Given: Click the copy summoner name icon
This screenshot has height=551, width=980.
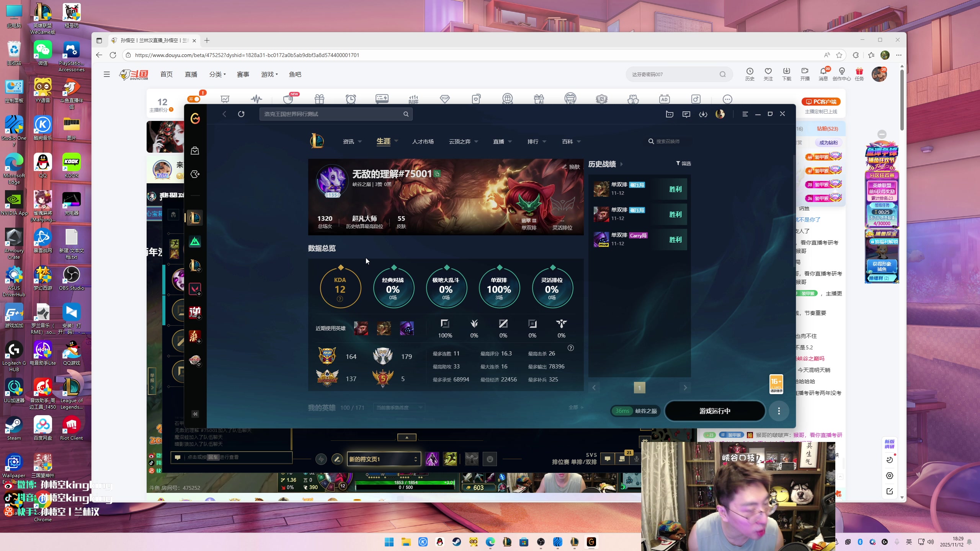Looking at the screenshot, I should [x=437, y=174].
